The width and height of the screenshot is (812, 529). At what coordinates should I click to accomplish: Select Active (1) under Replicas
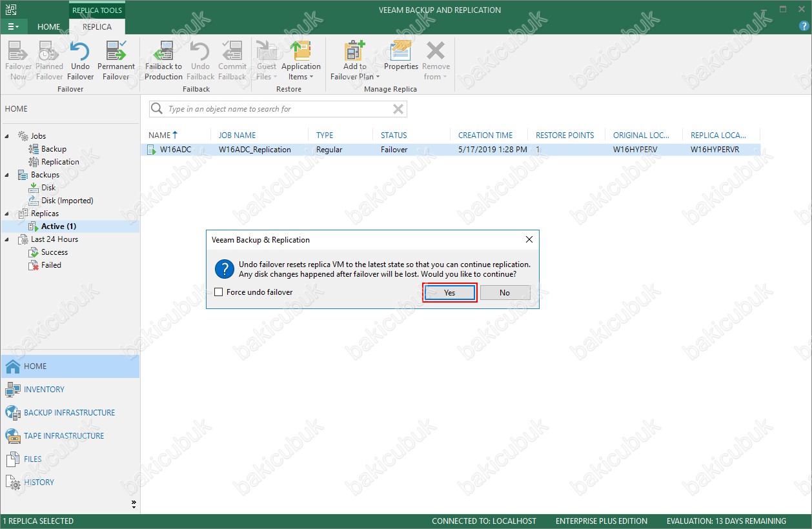(x=58, y=226)
